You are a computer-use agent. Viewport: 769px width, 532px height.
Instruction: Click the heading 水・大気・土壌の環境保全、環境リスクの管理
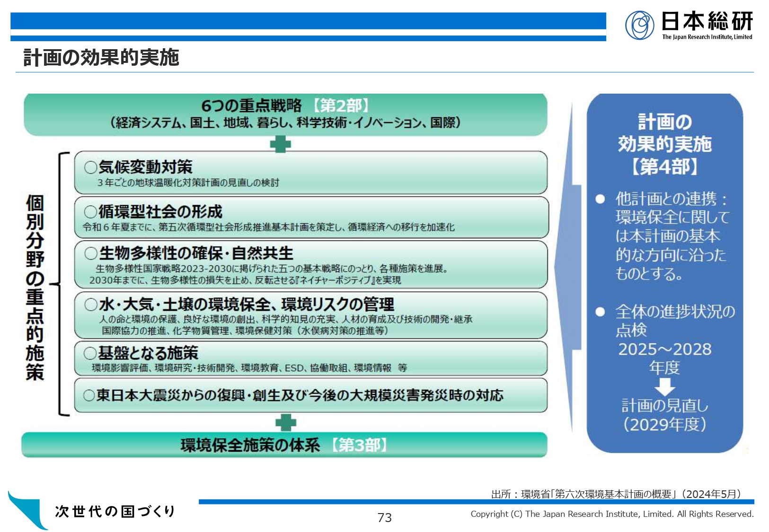(x=247, y=304)
